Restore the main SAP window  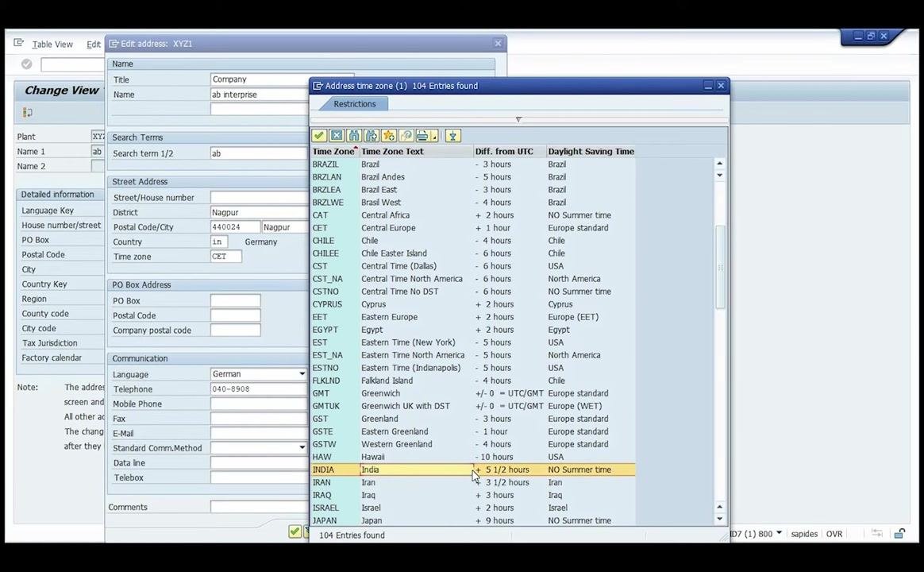(871, 36)
